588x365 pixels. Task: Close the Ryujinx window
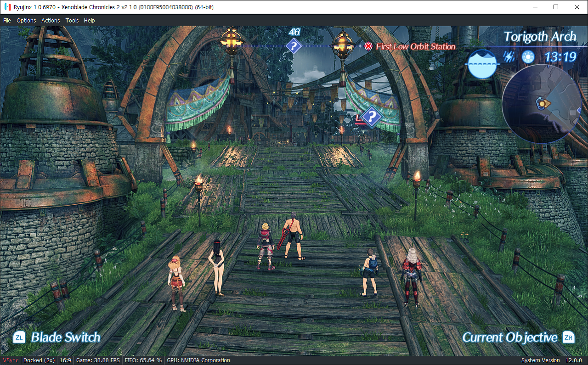(577, 7)
